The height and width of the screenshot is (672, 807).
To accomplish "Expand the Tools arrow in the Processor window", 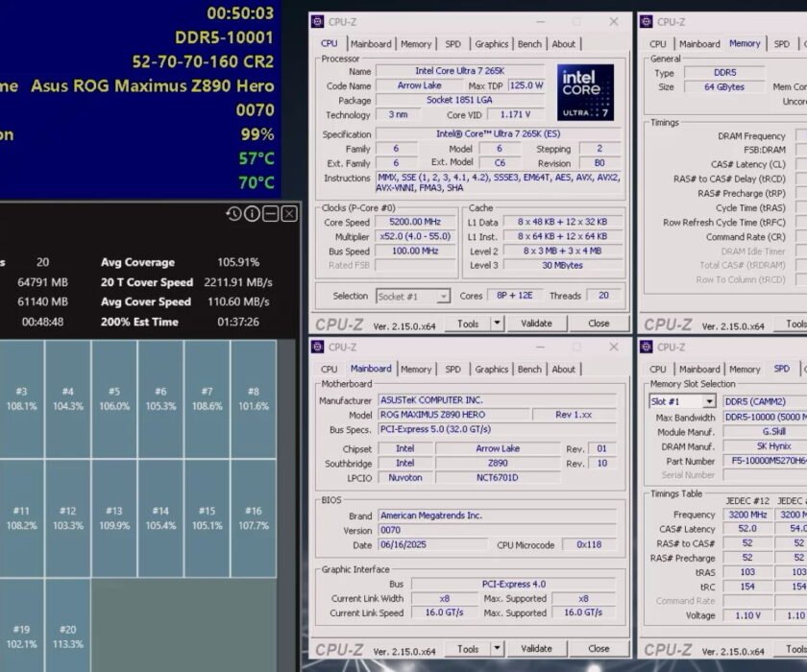I will (497, 324).
